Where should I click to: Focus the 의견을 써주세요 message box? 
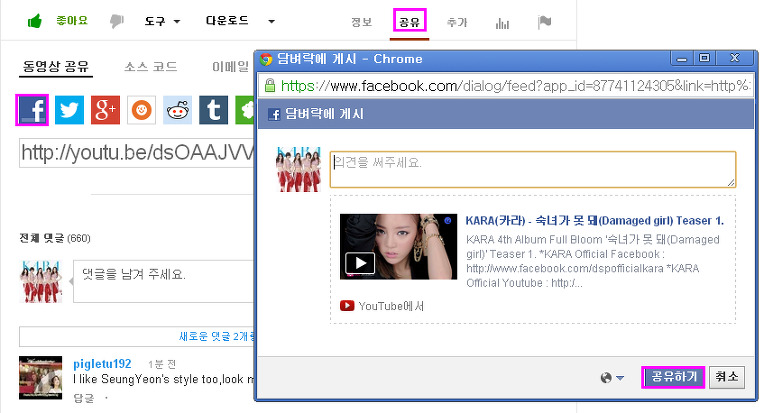[x=533, y=169]
